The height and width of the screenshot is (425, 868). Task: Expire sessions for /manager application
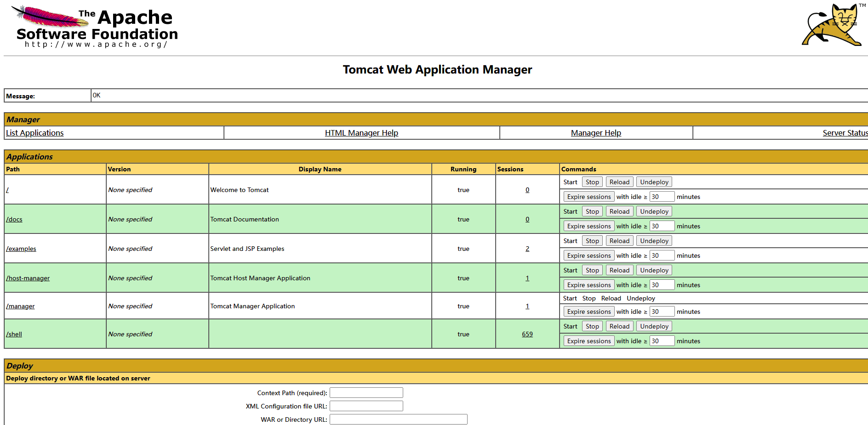click(x=589, y=312)
